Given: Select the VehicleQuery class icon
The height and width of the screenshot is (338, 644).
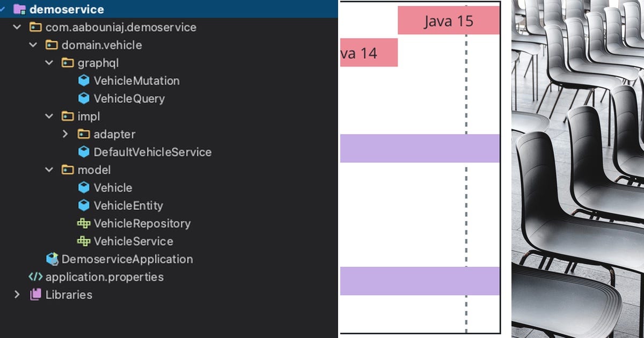Looking at the screenshot, I should 84,98.
